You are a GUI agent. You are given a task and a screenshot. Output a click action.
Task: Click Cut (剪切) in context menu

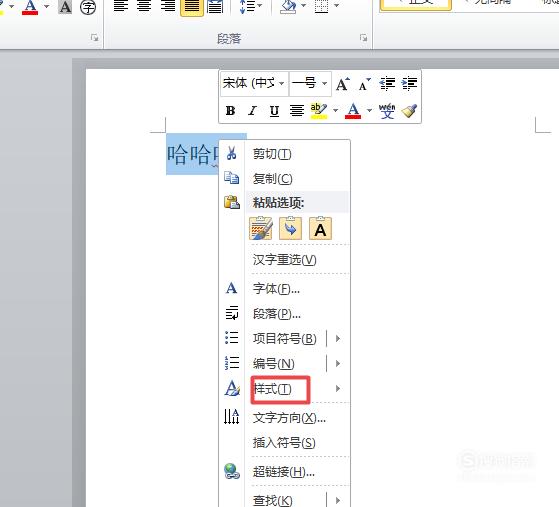[x=272, y=154]
